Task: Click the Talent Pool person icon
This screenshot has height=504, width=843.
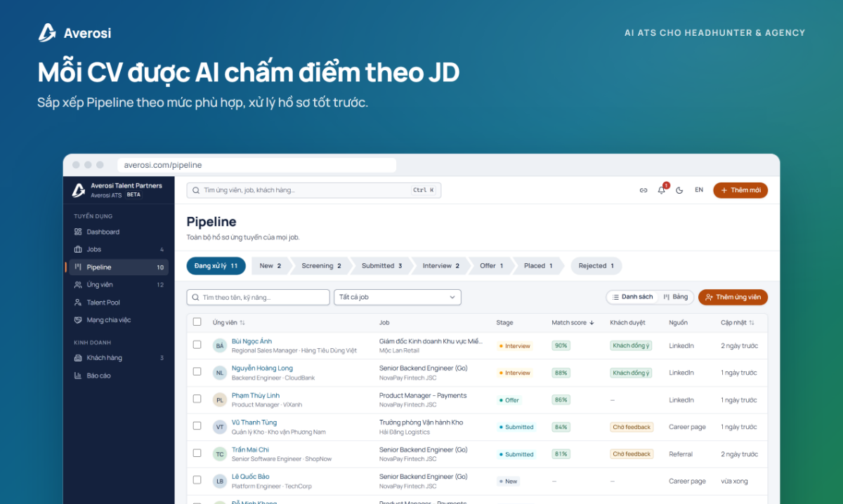Action: click(78, 303)
